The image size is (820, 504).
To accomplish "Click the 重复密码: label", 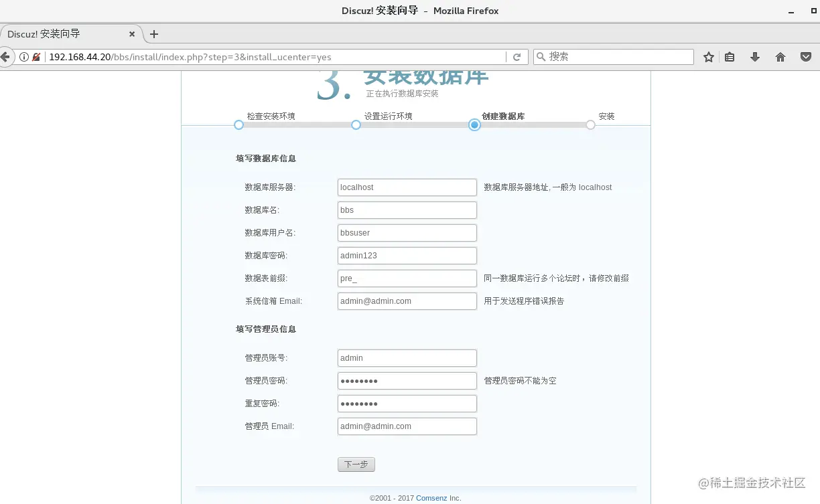I will pos(262,404).
